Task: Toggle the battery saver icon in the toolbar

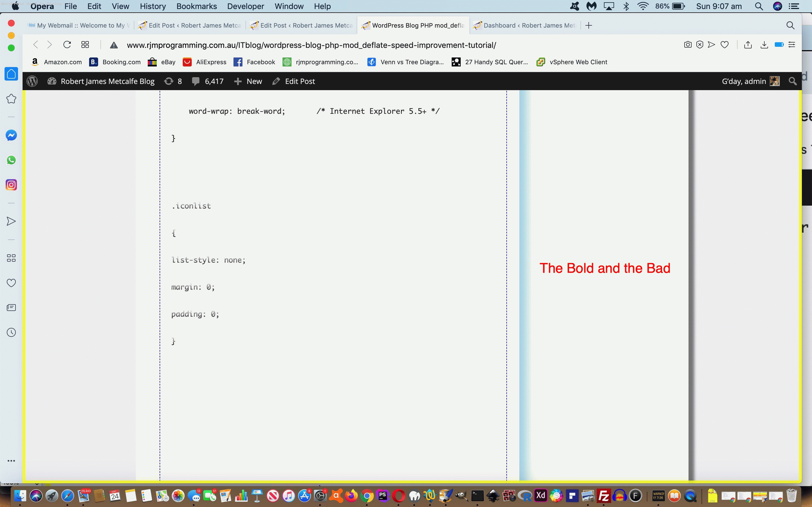Action: [x=779, y=45]
